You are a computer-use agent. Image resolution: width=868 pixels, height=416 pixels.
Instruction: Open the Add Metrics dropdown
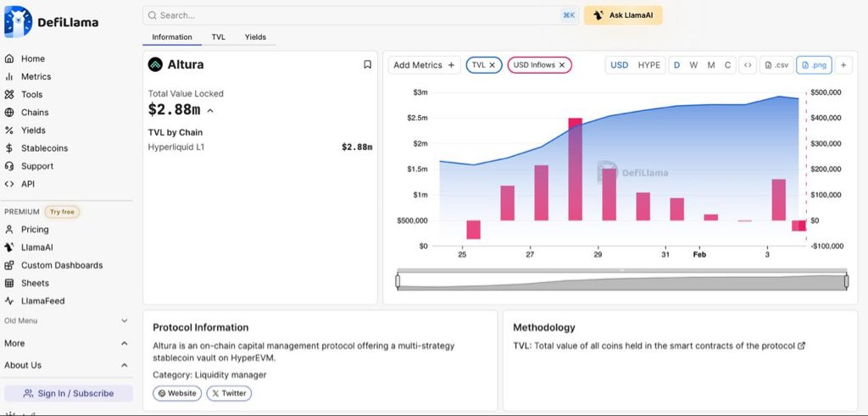[424, 64]
